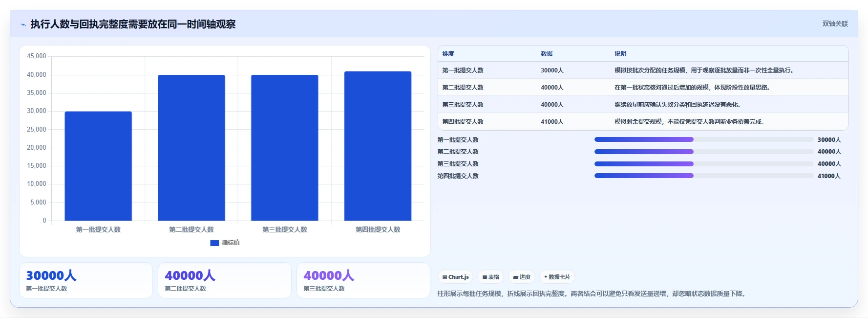The height and width of the screenshot is (318, 868).
Task: Open the 30000人 第一批提交人数 data card
Action: coord(86,280)
